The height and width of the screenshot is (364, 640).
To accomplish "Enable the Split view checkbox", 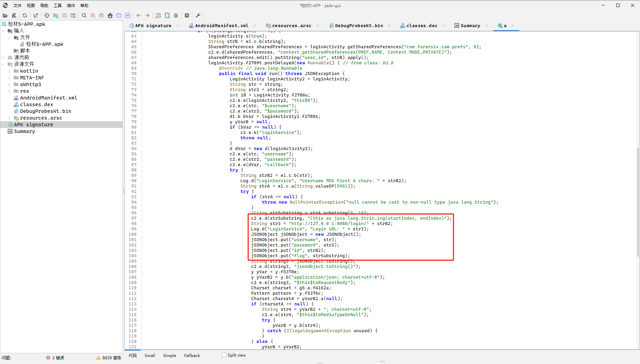I will coord(224,355).
